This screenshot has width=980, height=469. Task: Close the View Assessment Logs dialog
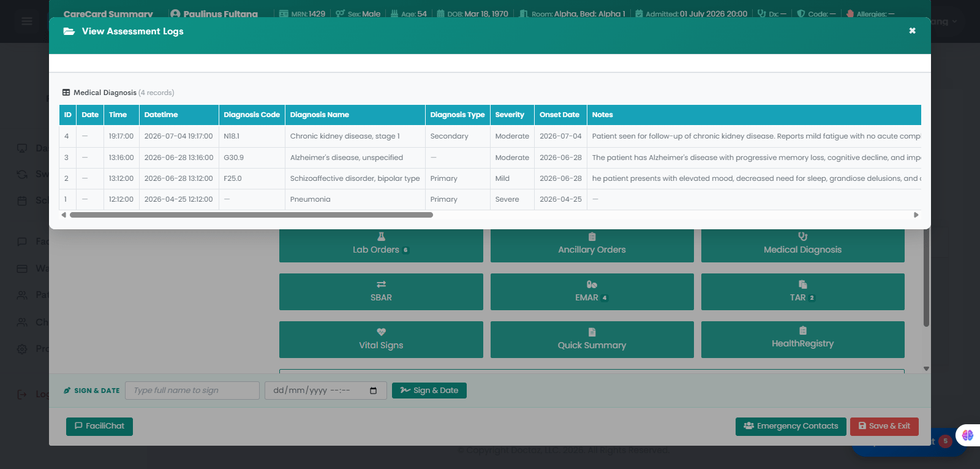[912, 31]
